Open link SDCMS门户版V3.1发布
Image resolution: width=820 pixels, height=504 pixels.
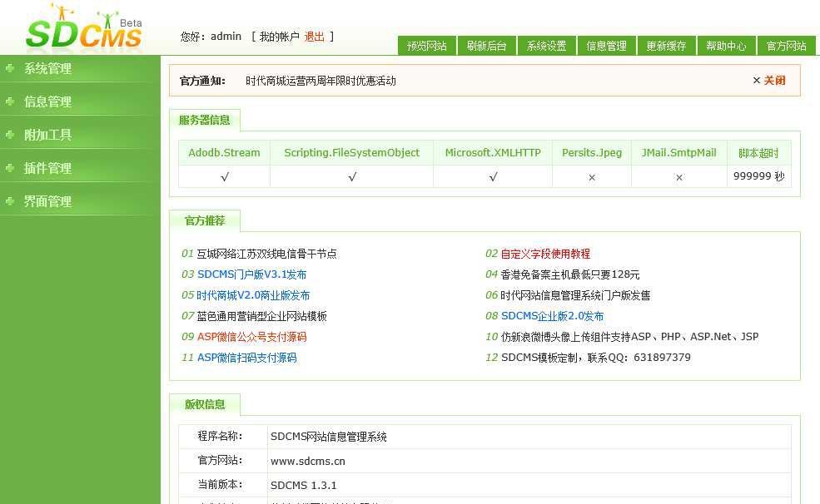(252, 274)
